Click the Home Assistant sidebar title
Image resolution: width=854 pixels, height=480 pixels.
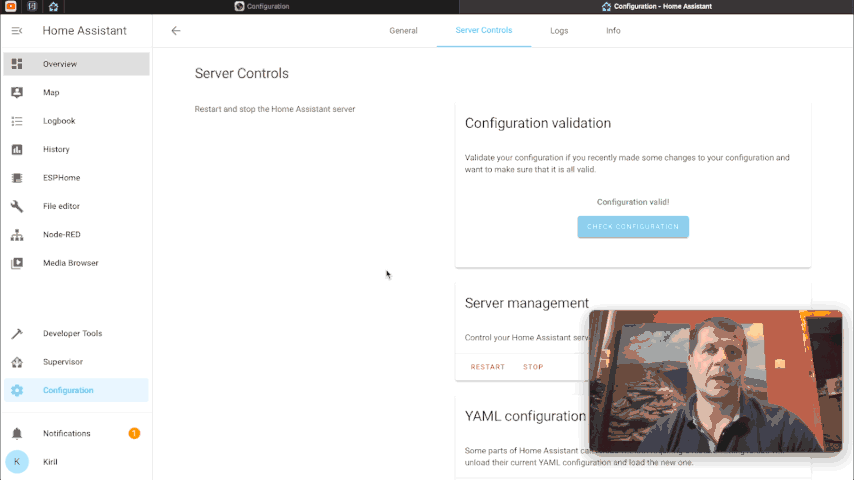pyautogui.click(x=84, y=31)
